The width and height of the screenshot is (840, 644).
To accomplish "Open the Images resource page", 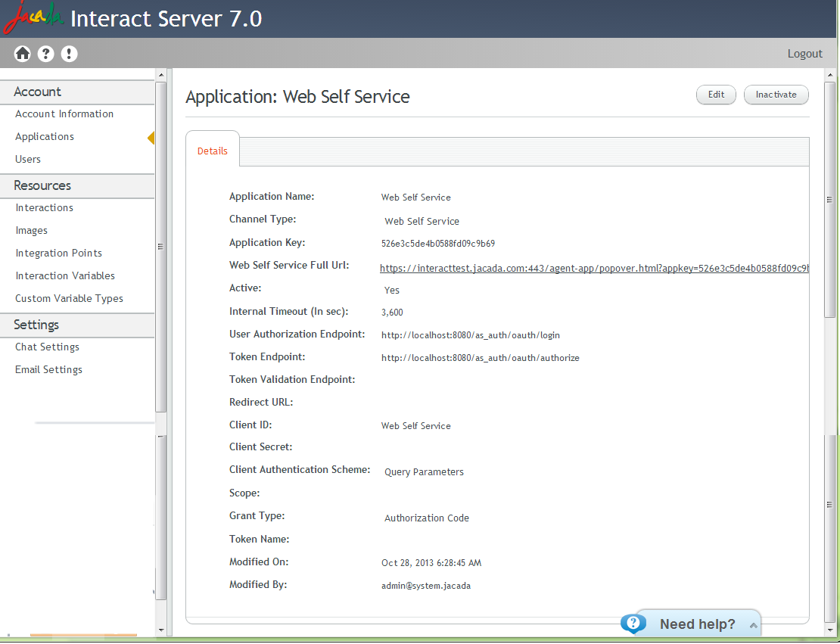I will tap(32, 230).
